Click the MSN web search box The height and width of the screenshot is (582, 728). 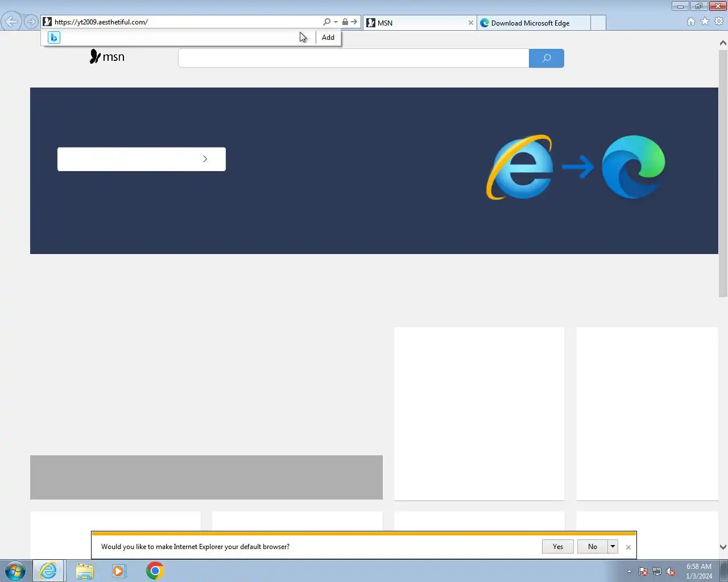click(x=353, y=59)
